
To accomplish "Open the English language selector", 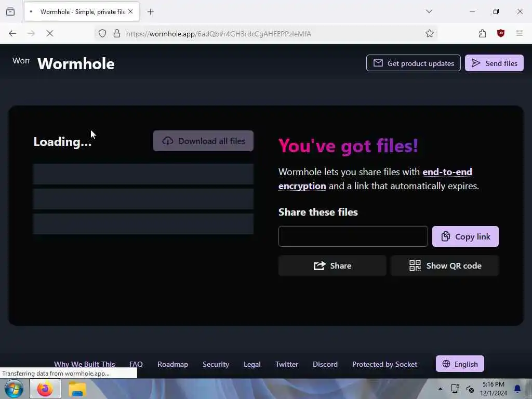I will 460,364.
